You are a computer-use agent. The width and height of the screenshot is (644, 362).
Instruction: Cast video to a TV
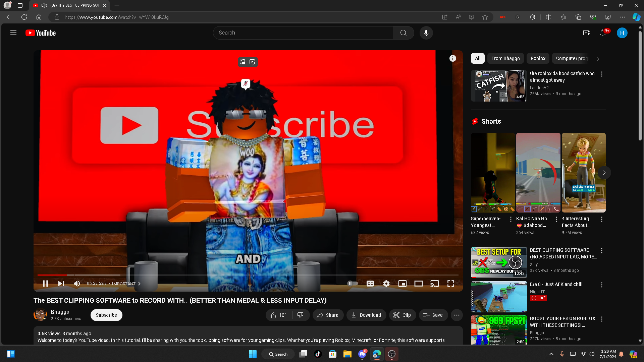pyautogui.click(x=435, y=284)
